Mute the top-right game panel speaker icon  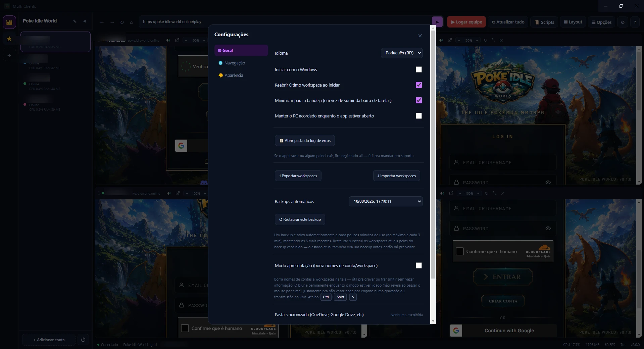(441, 40)
